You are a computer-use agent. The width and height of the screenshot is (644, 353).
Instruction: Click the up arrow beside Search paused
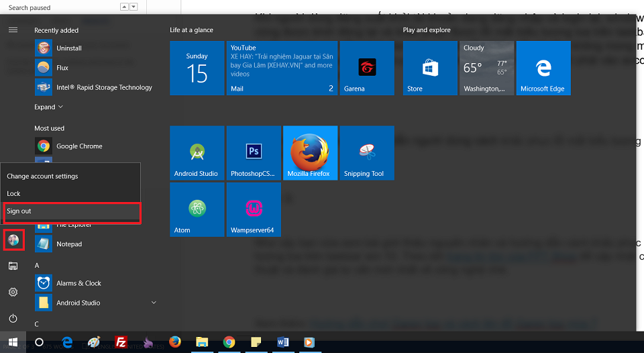124,7
